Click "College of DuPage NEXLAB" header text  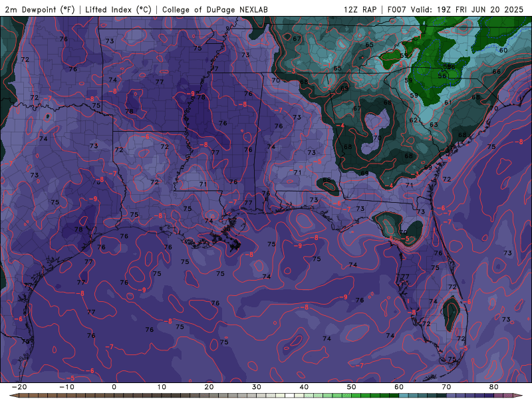click(x=215, y=9)
